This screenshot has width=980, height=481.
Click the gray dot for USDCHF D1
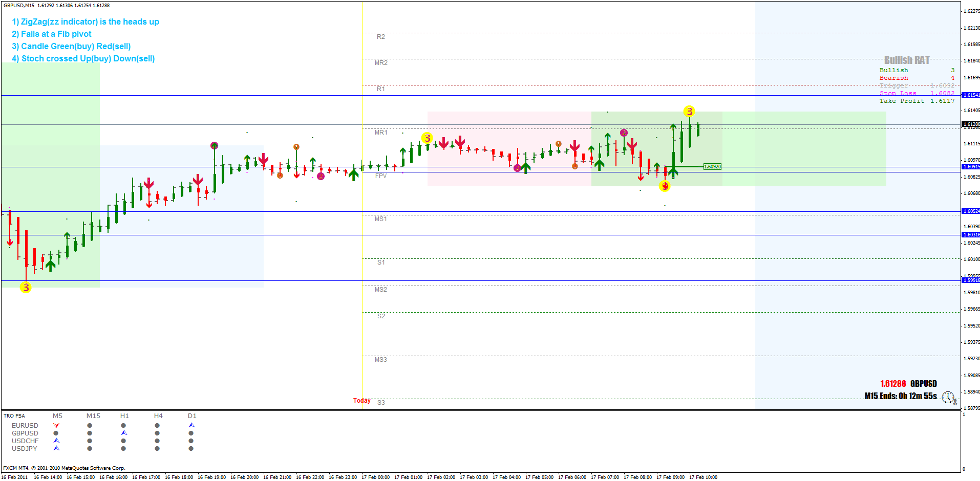coord(191,441)
